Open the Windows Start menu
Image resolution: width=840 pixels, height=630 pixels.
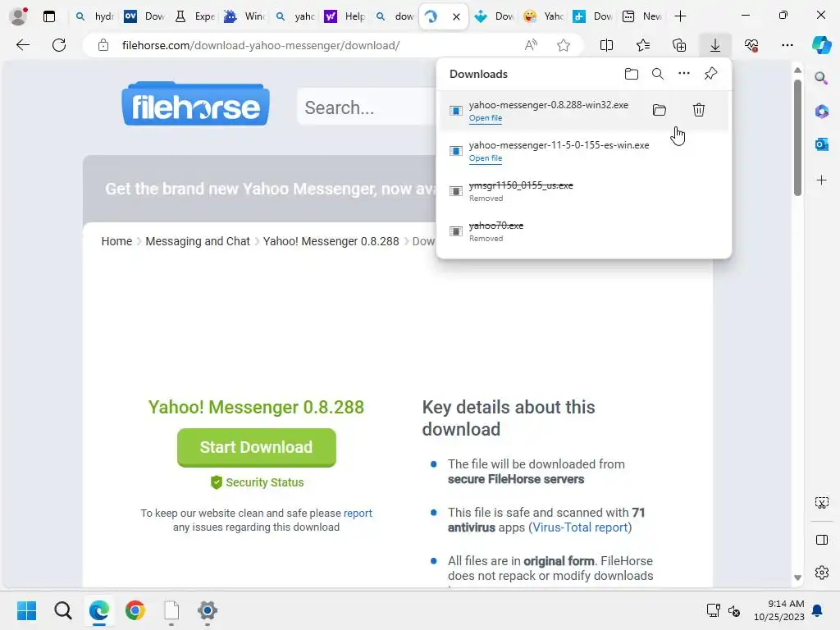point(26,610)
